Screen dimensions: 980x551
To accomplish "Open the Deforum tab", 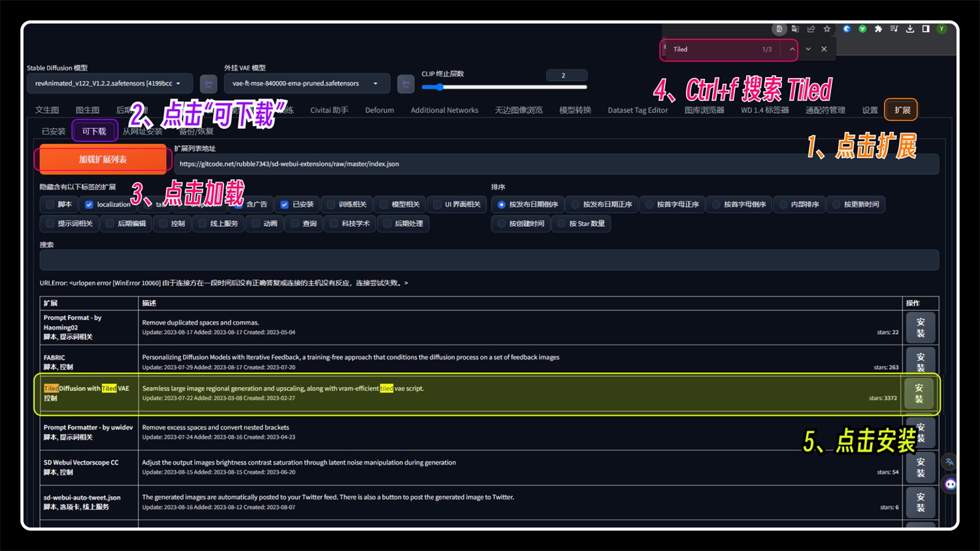I will 380,110.
